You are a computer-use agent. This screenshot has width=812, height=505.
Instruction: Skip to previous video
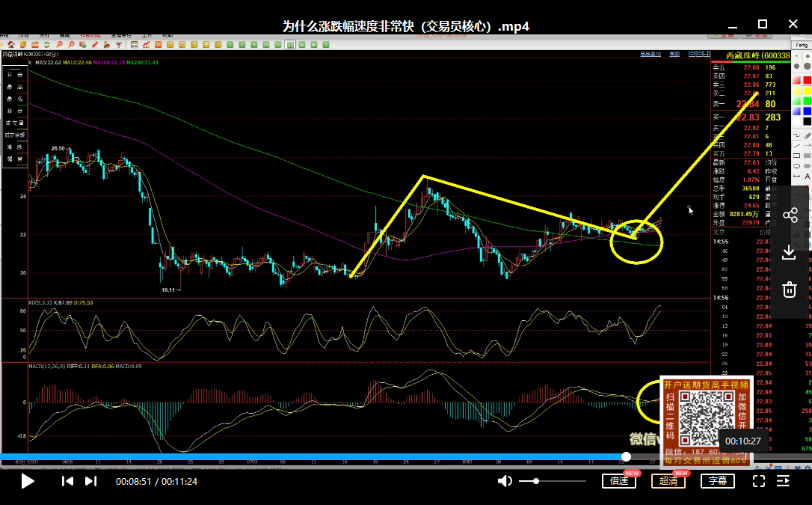67,481
